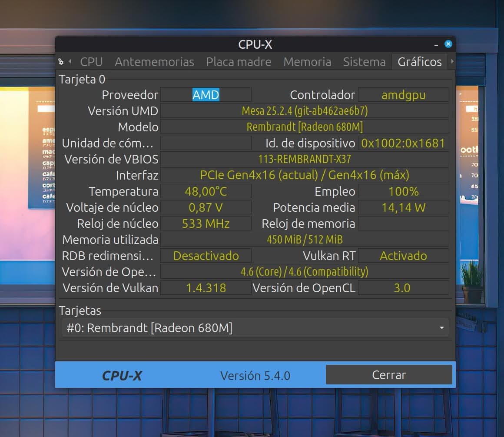Click the dropdown arrow in Tarjetas selector
Screen dimensions: 504x437
point(441,328)
